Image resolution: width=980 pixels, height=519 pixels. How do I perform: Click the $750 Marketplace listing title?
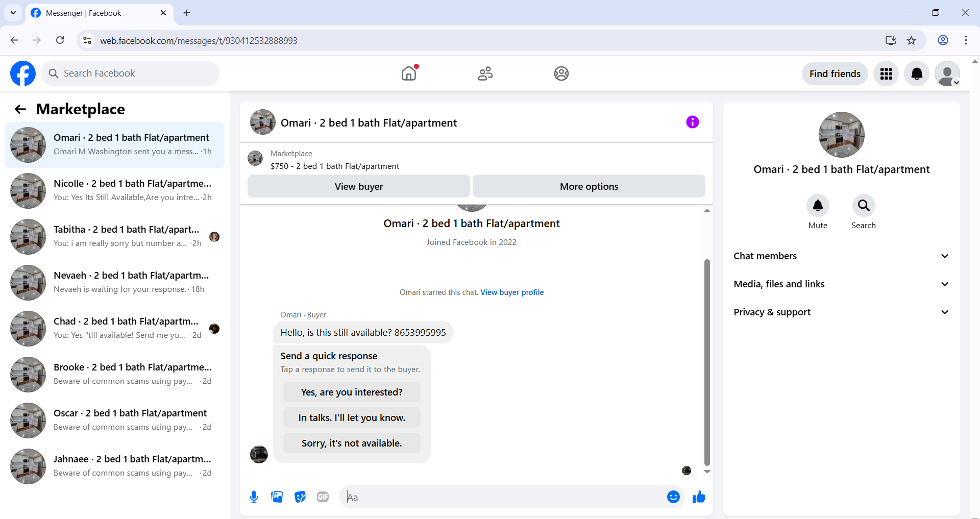(335, 166)
